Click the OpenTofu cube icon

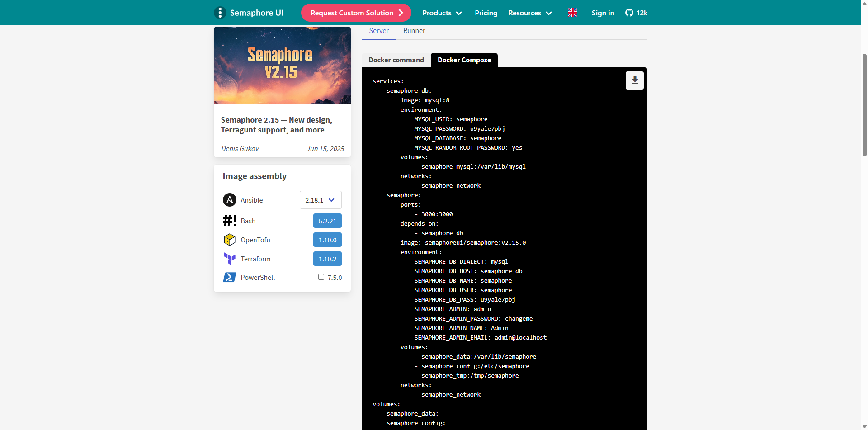230,240
